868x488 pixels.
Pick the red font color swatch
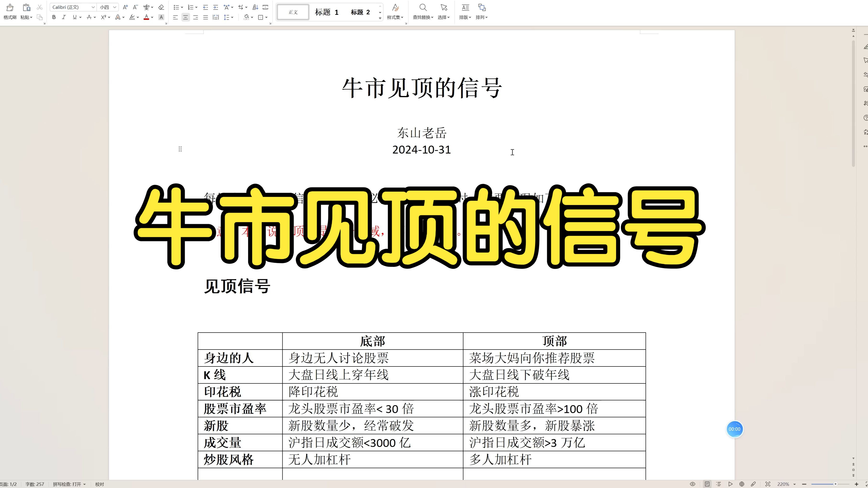[x=146, y=17]
